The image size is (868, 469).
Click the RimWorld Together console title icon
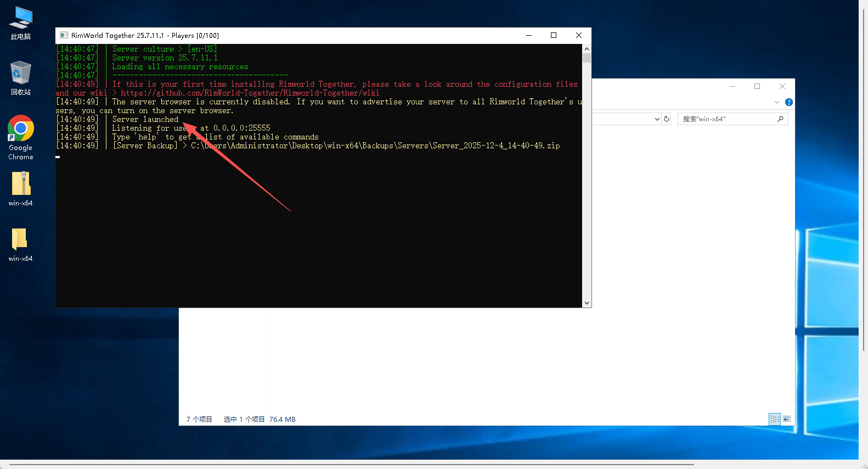pyautogui.click(x=64, y=35)
